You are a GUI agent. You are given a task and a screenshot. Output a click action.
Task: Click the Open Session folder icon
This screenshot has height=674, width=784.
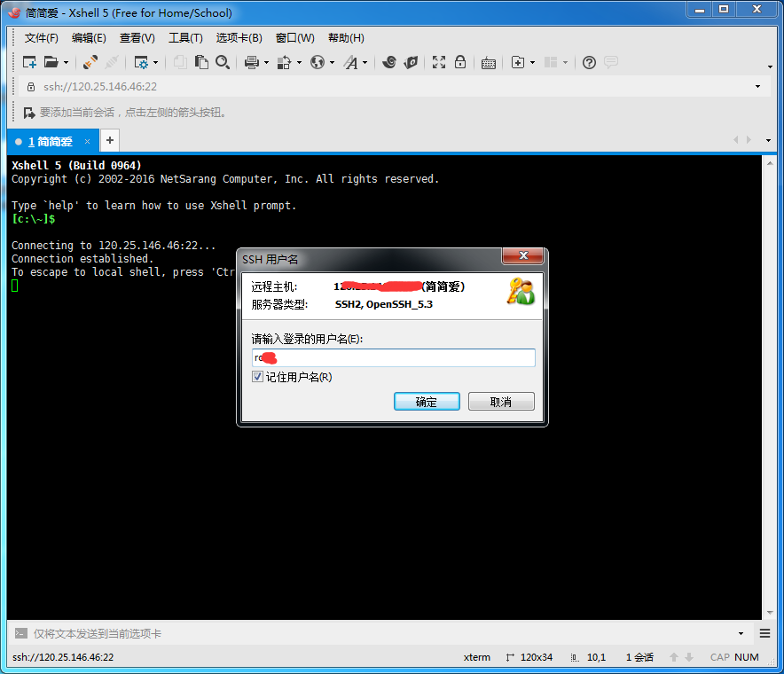(x=51, y=62)
